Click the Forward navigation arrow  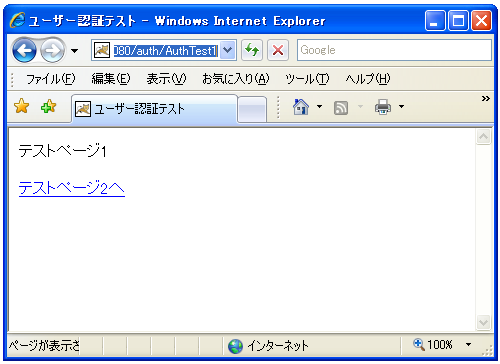[52, 51]
